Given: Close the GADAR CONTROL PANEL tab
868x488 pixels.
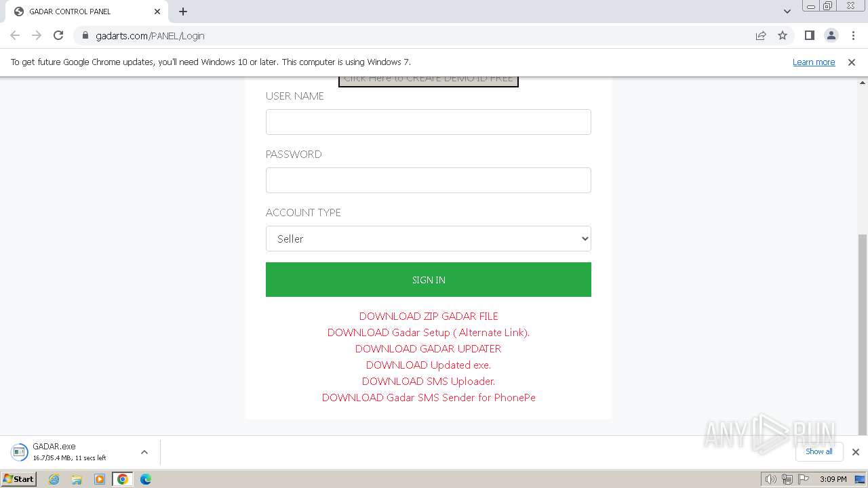Looking at the screenshot, I should coord(157,12).
